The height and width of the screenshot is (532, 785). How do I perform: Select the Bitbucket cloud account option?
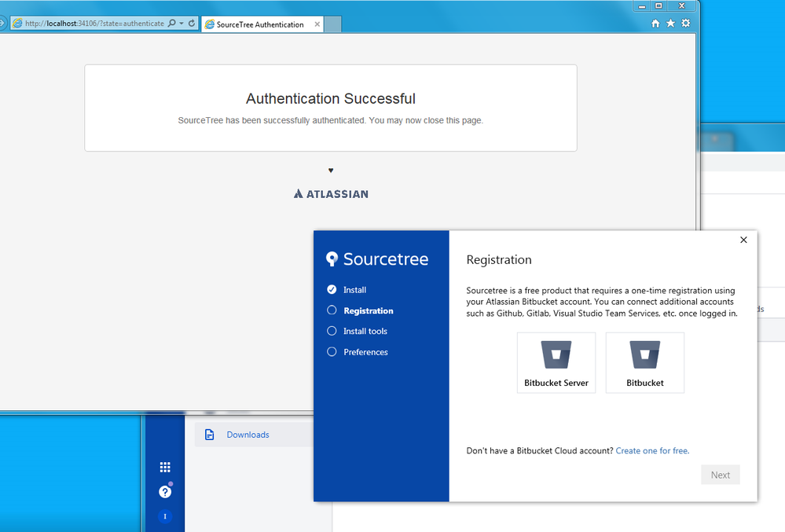[645, 363]
